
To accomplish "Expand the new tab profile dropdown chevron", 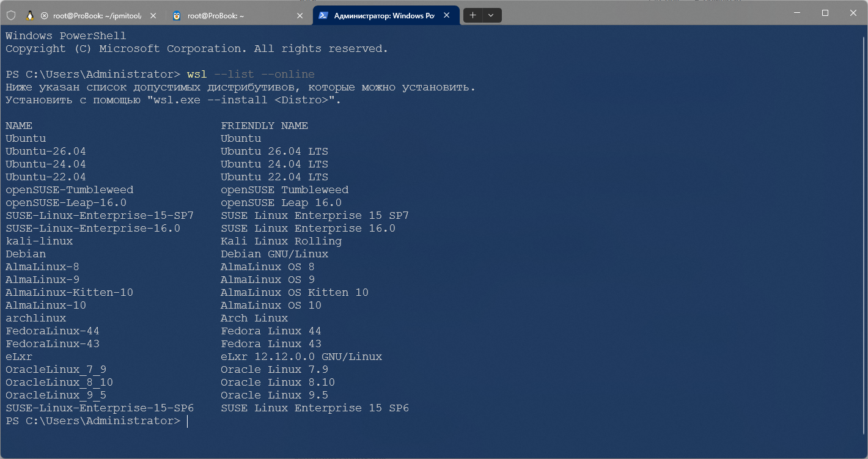I will pyautogui.click(x=491, y=15).
